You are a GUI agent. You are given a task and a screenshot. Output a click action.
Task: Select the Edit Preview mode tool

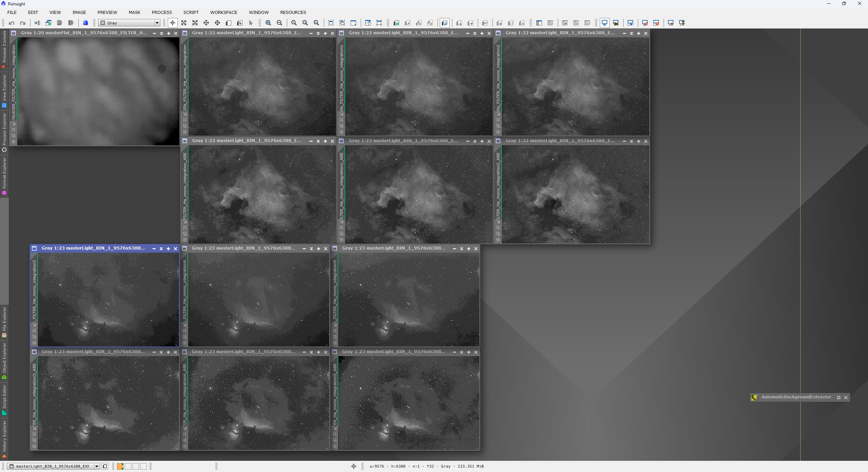coord(240,23)
